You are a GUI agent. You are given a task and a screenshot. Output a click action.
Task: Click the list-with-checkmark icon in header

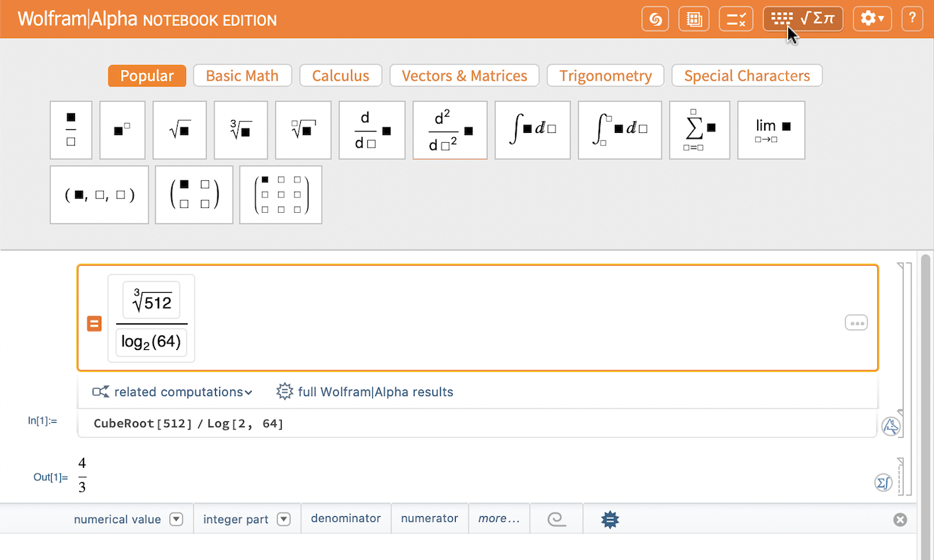point(736,19)
